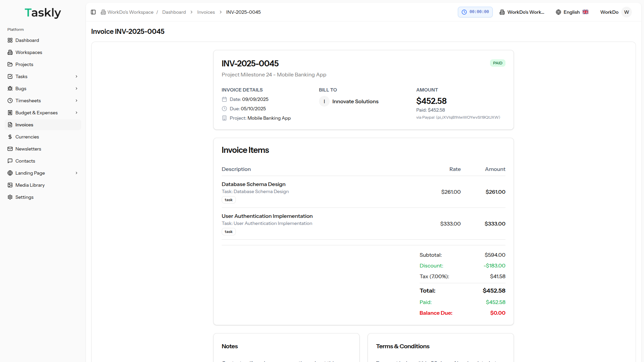The width and height of the screenshot is (644, 362).
Task: Click the timer clock 00:00:00 button
Action: coord(475,12)
